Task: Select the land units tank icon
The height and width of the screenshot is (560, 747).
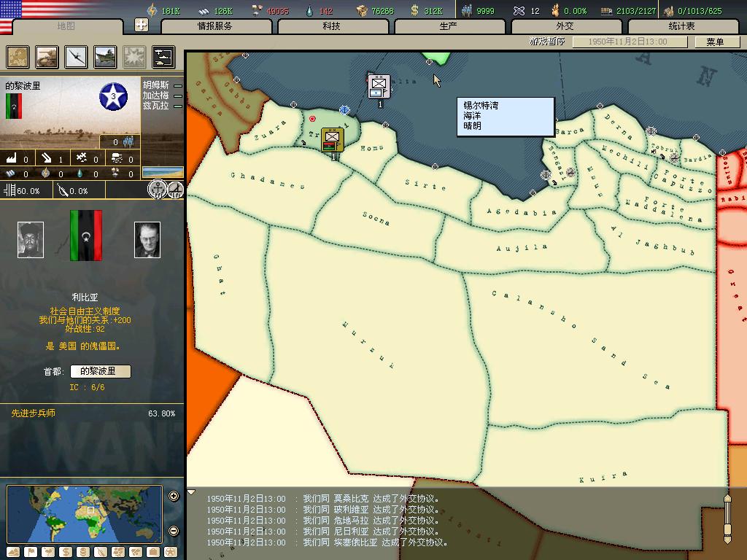Action: (47, 57)
